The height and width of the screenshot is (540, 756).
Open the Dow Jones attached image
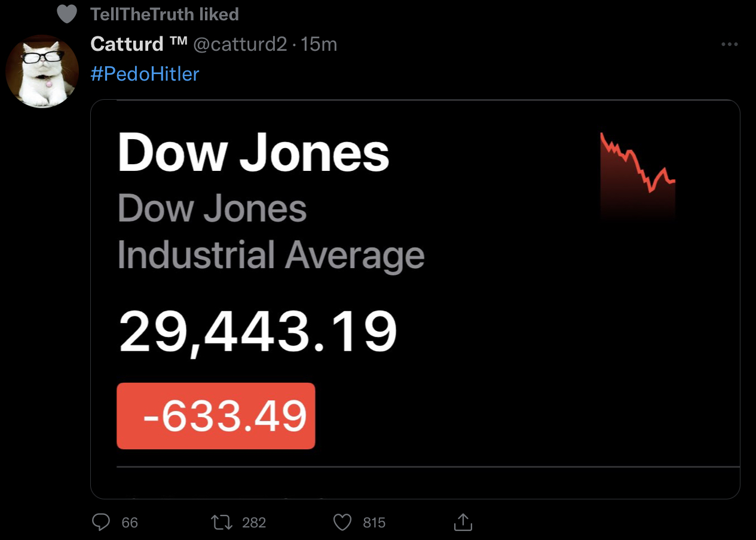415,299
